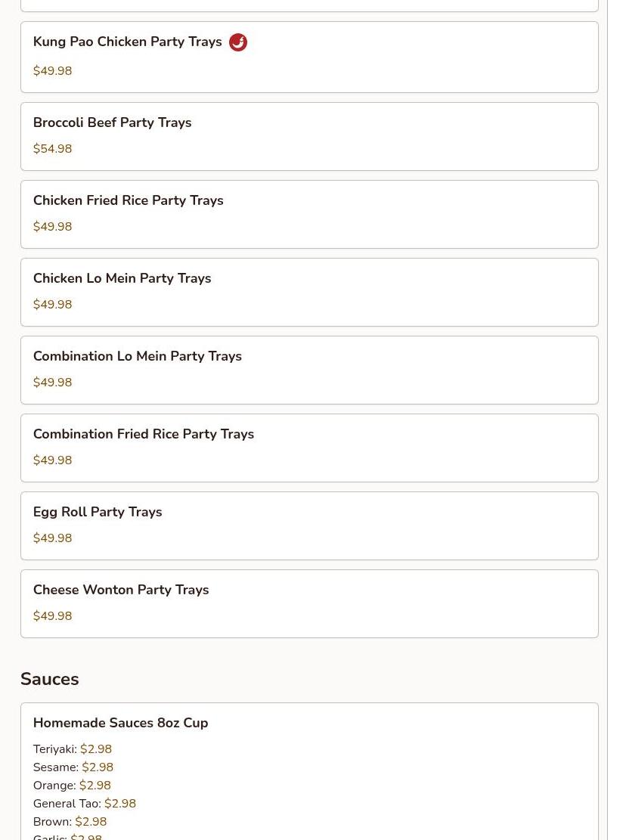Click the price under Egg Roll Party Trays

(52, 538)
